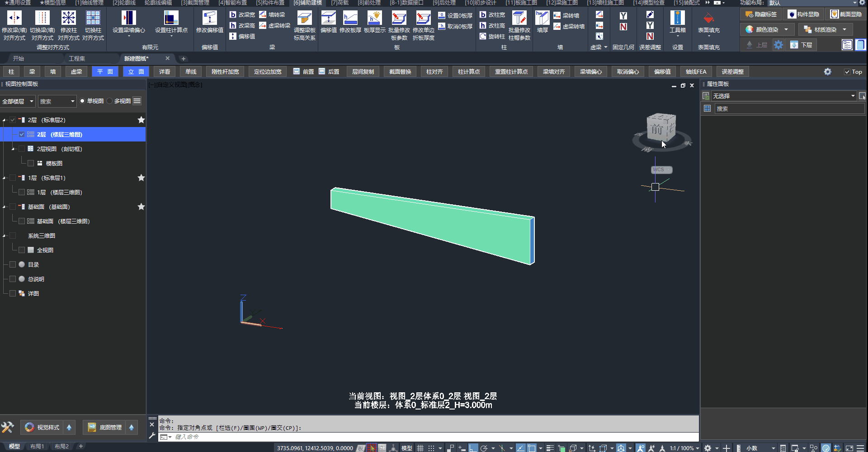Switch to the 布局1 layout tab

point(37,447)
